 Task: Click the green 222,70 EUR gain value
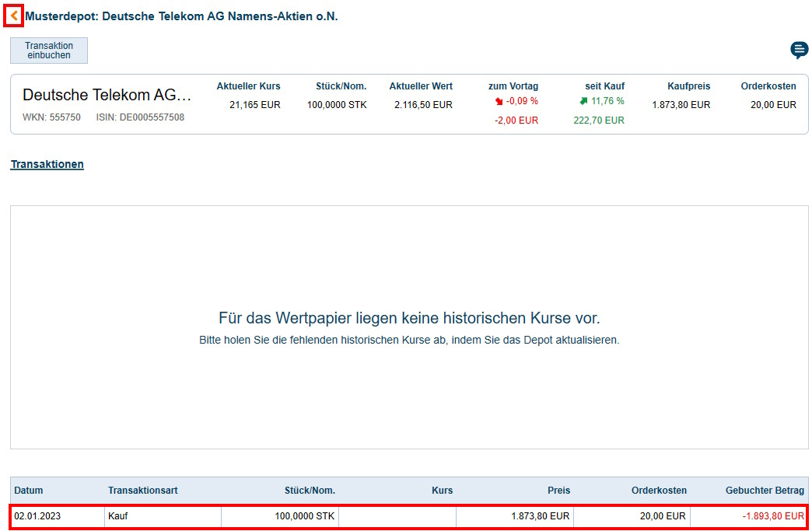(x=599, y=121)
